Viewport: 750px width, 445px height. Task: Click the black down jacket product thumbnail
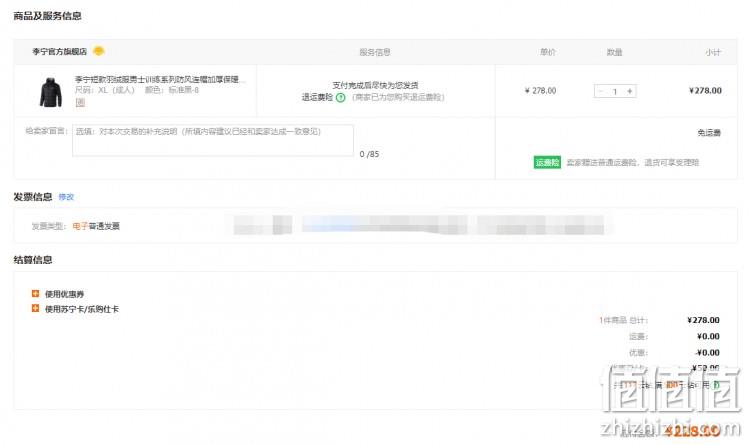point(51,92)
